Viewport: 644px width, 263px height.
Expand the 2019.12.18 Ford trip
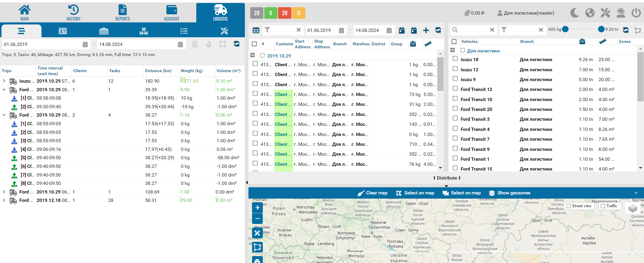click(4, 200)
